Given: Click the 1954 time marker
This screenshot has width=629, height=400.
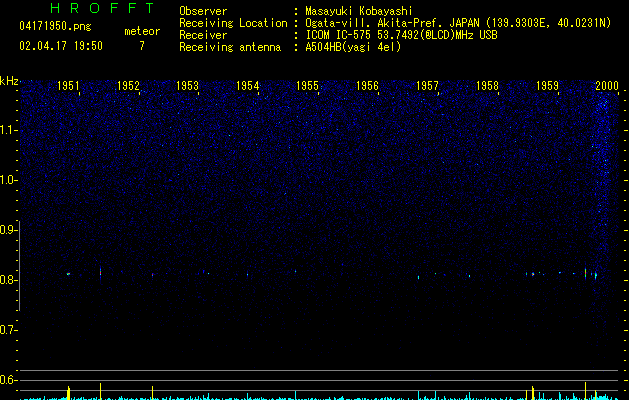Looking at the screenshot, I should click(248, 86).
